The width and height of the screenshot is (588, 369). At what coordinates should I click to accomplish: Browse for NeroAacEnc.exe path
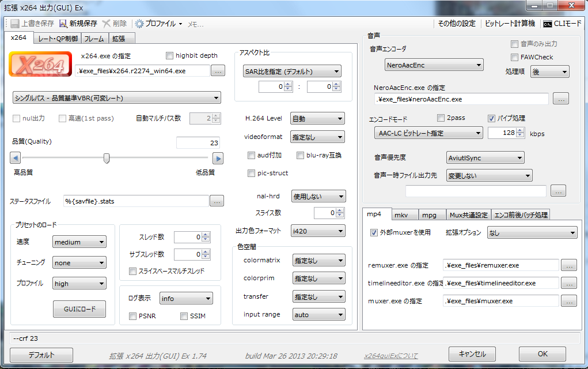pos(561,99)
